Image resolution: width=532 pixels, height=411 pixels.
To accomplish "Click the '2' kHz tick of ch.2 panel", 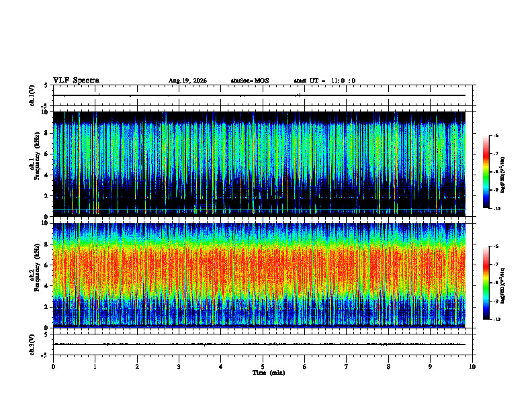I will pyautogui.click(x=47, y=307).
